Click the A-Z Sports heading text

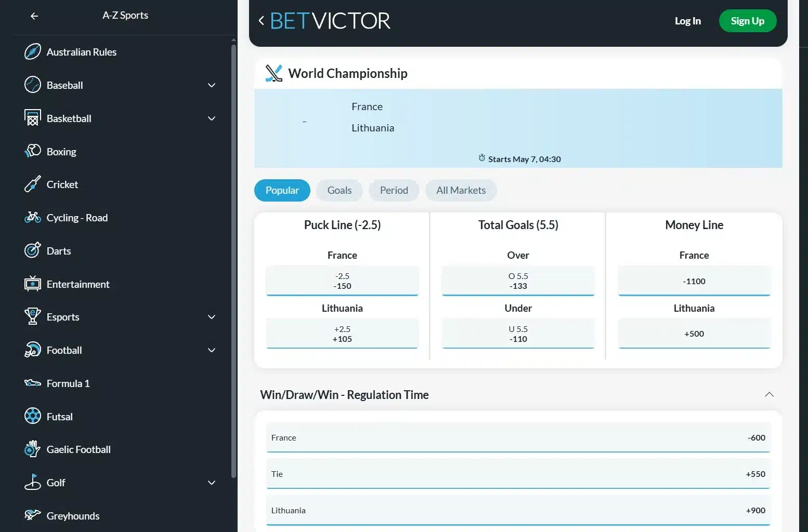(x=125, y=15)
